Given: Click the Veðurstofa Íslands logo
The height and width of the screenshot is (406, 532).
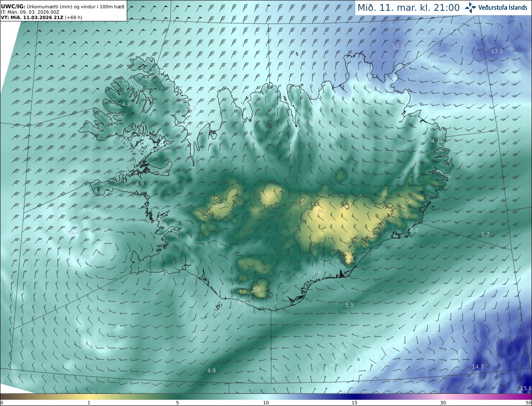Looking at the screenshot, I should pos(496,7).
